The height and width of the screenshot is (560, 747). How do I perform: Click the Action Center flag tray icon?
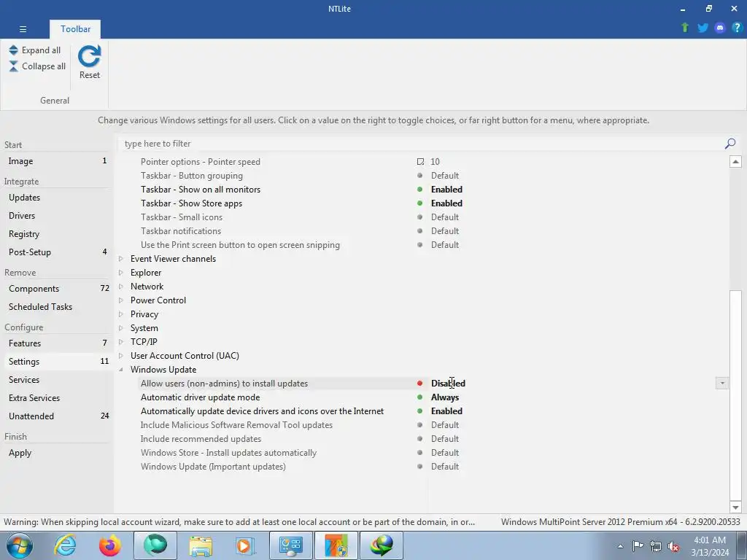pyautogui.click(x=638, y=545)
